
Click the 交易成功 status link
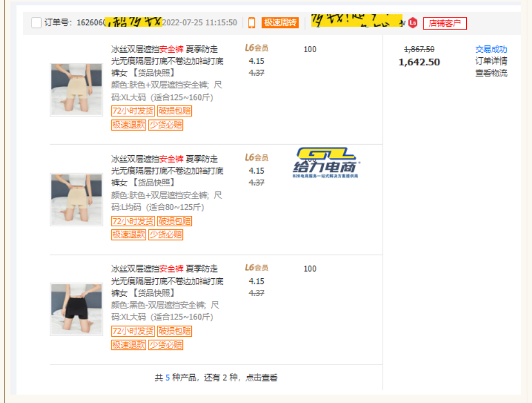point(491,49)
